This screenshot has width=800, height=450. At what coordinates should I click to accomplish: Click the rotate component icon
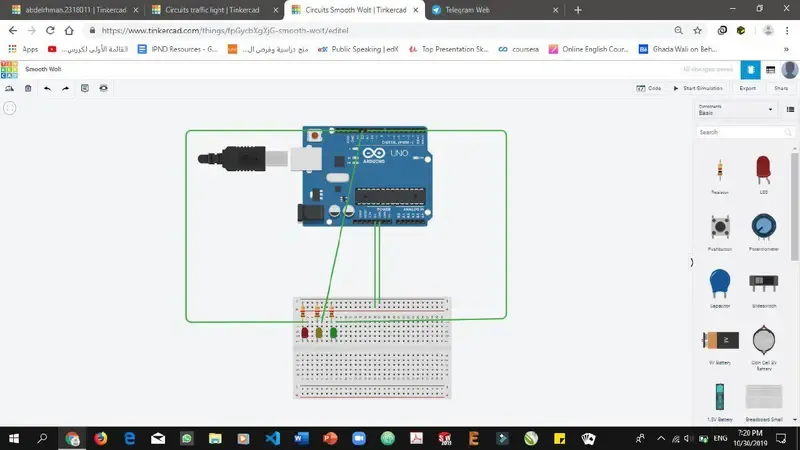pyautogui.click(x=9, y=88)
